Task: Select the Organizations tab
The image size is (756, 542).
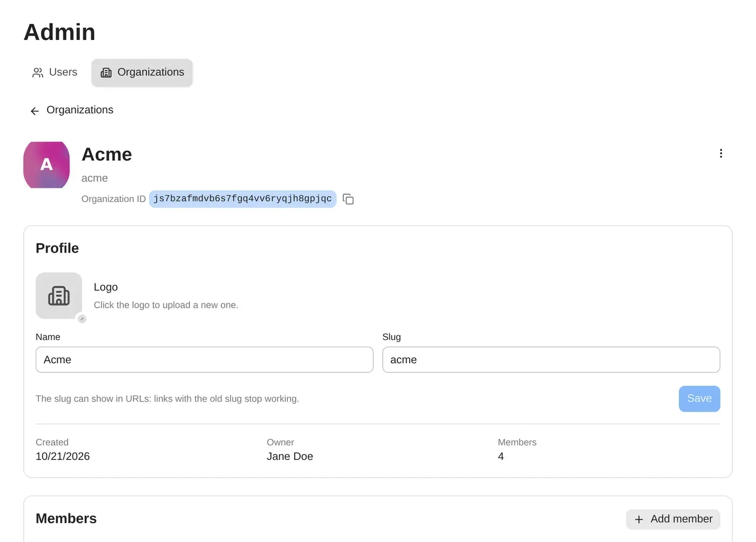Action: pos(142,72)
